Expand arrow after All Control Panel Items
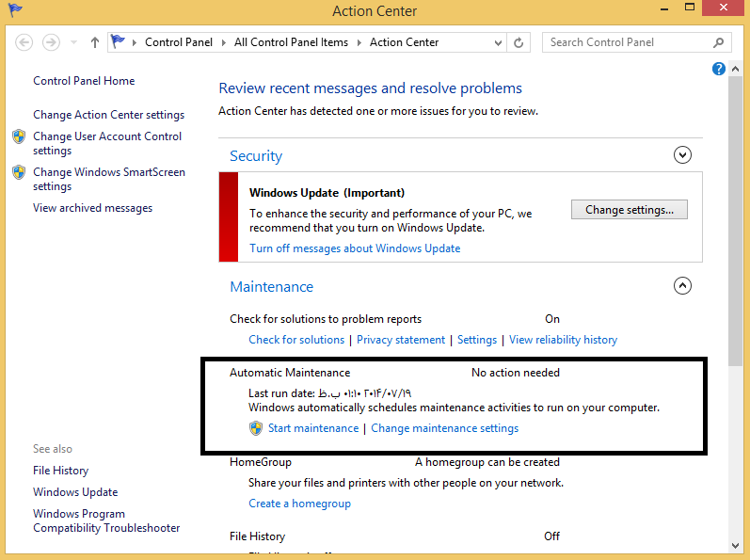This screenshot has width=750, height=560. coord(359,42)
